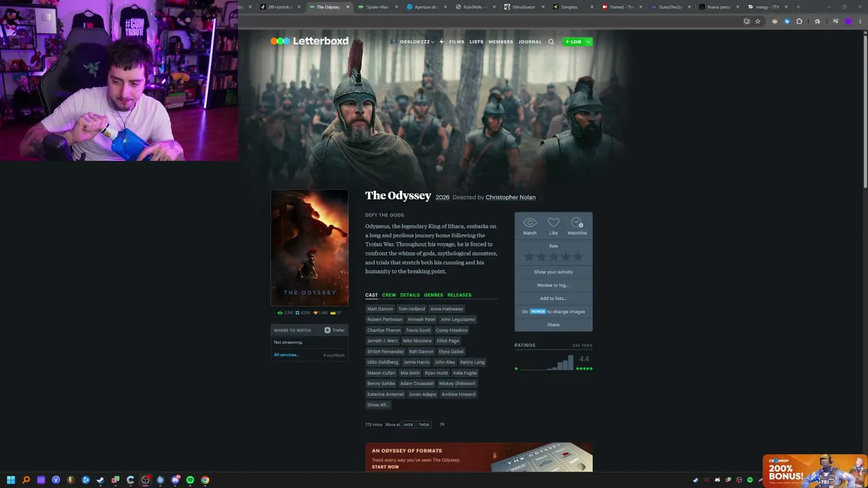Select the CAST tab
This screenshot has width=868, height=488.
tap(372, 295)
